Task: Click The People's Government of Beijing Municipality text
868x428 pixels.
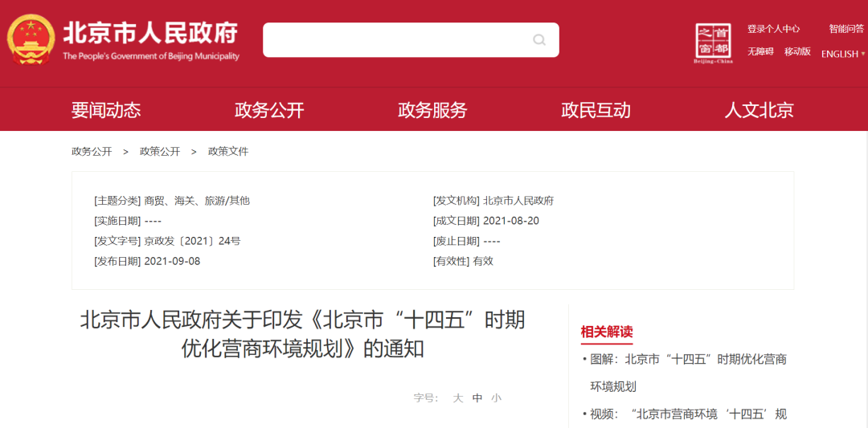Action: coord(151,56)
